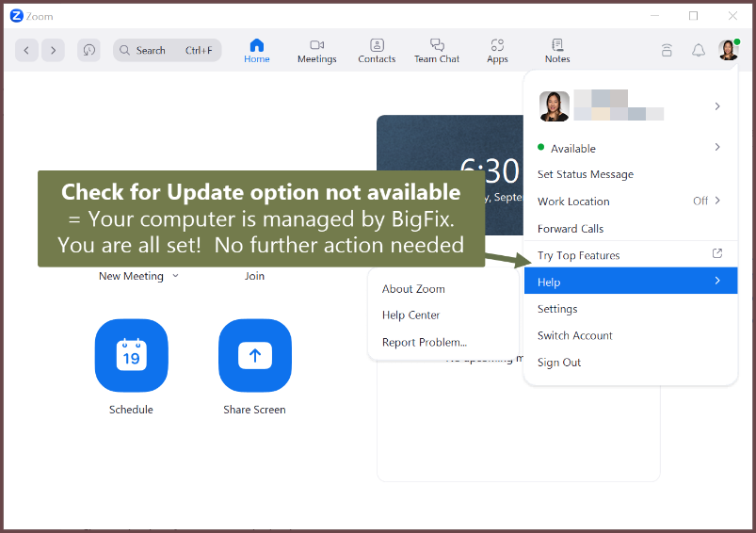This screenshot has height=533, width=756.
Task: Click the Share Screen icon
Action: pyautogui.click(x=254, y=355)
